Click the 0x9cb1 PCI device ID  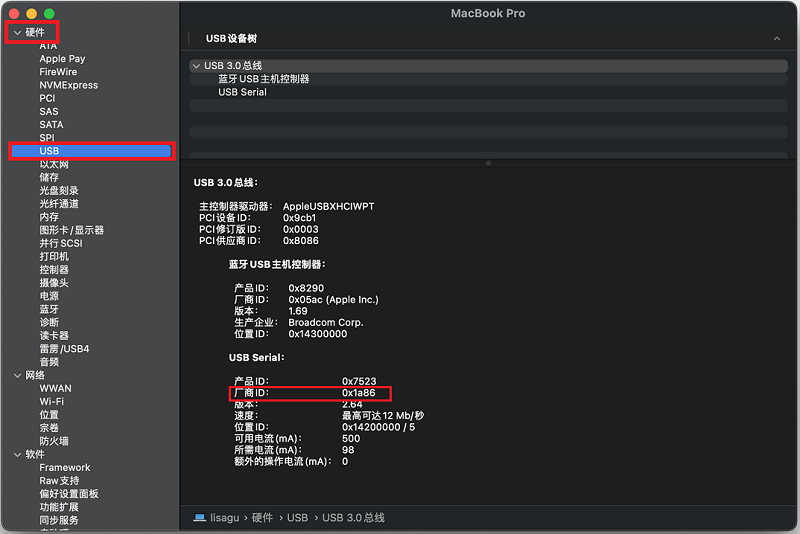click(299, 218)
